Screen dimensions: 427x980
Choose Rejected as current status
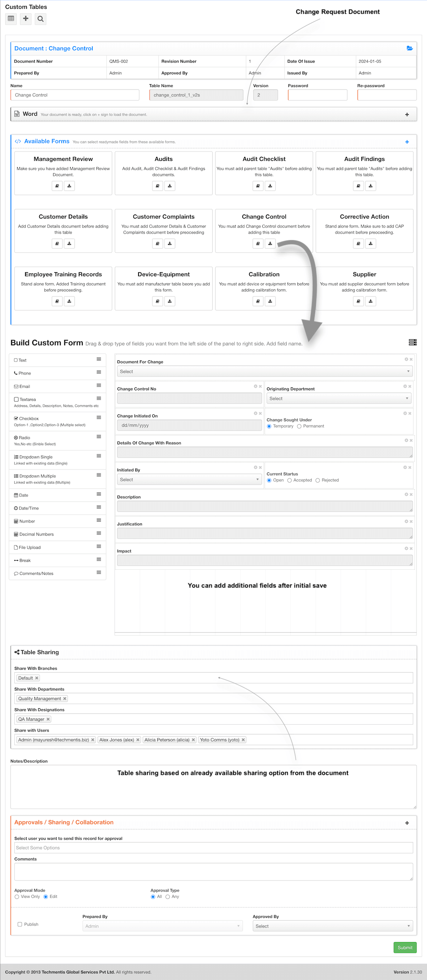pyautogui.click(x=318, y=481)
